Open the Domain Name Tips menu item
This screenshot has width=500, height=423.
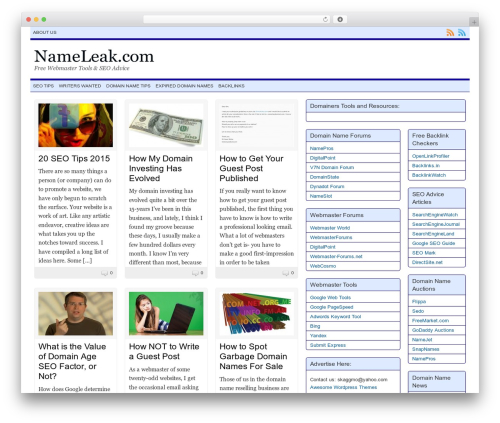(x=128, y=86)
